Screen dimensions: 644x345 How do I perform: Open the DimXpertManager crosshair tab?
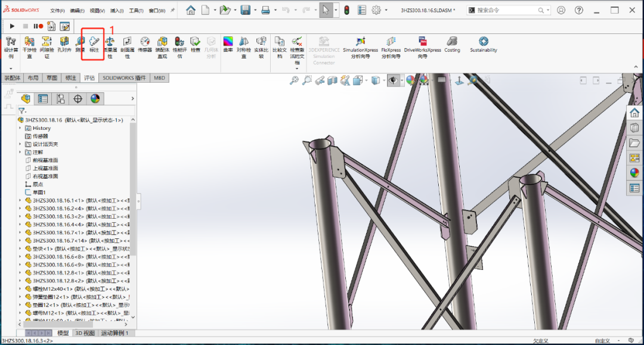point(78,98)
